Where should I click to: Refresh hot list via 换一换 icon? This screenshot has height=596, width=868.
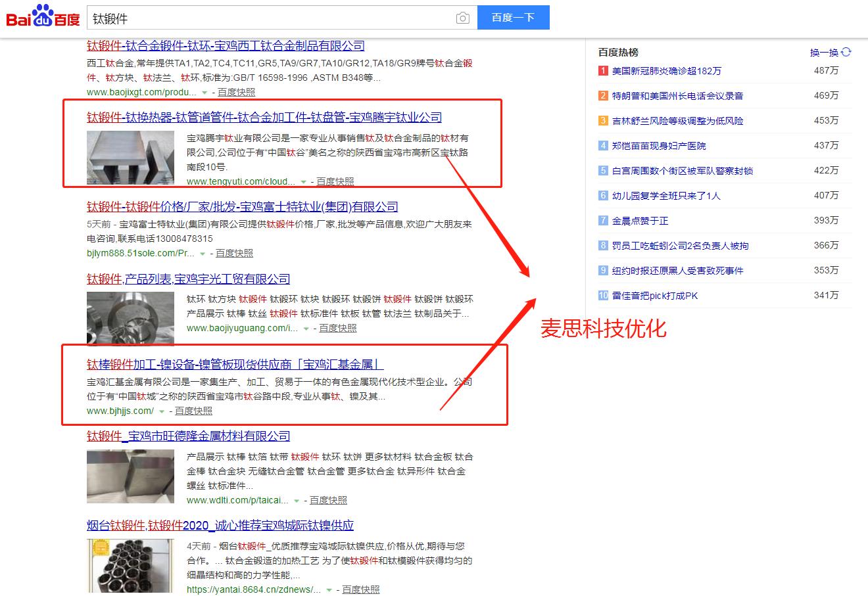point(846,52)
